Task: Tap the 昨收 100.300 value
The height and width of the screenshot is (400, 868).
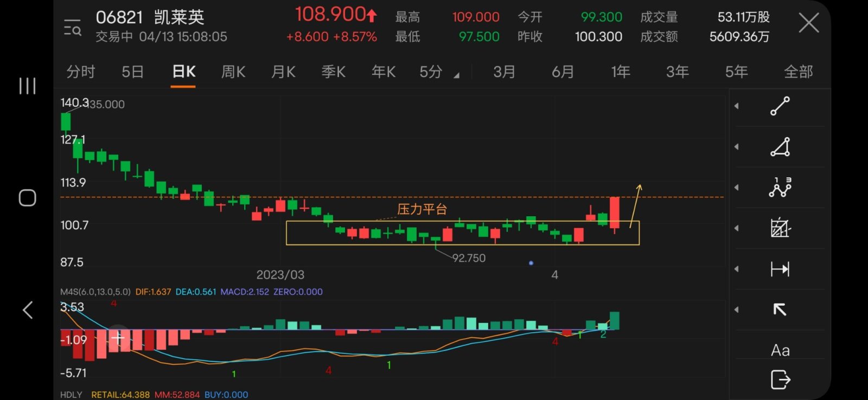Action: [598, 37]
